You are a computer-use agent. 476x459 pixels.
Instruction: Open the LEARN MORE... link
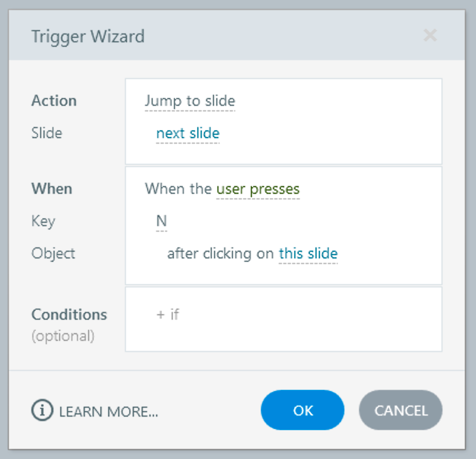[109, 412]
